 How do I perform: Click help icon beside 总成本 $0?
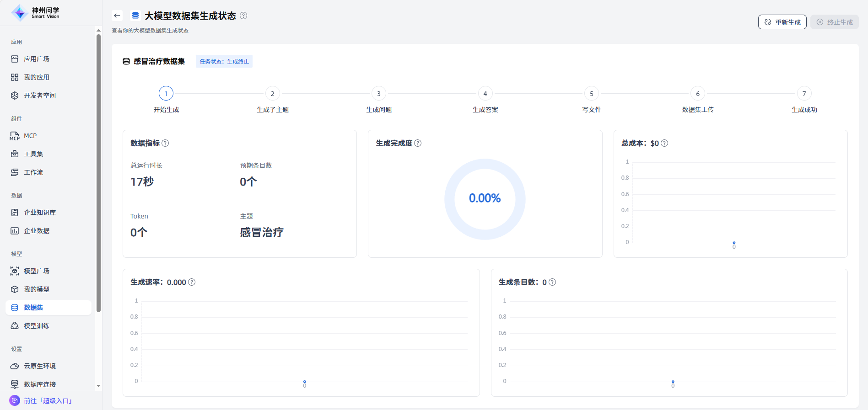click(x=664, y=143)
